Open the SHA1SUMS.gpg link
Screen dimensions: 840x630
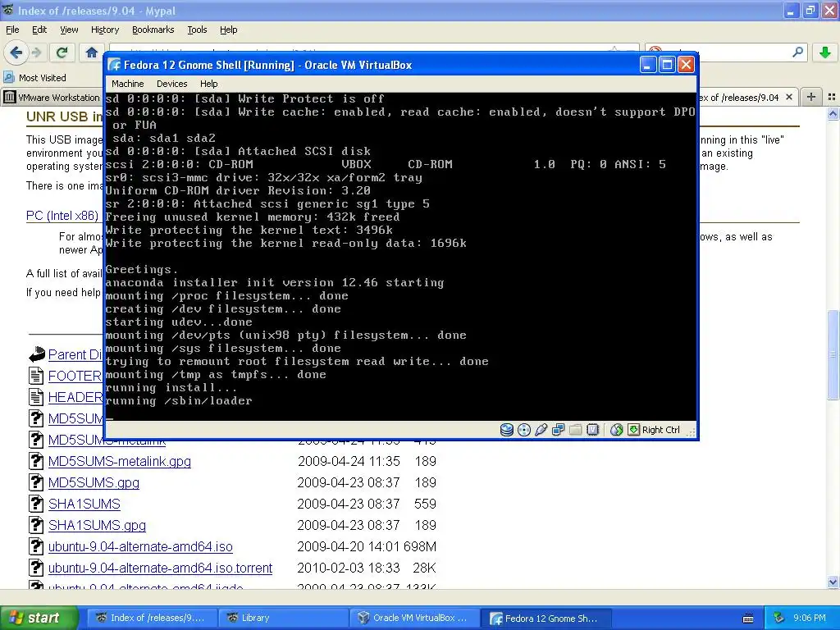pos(97,525)
